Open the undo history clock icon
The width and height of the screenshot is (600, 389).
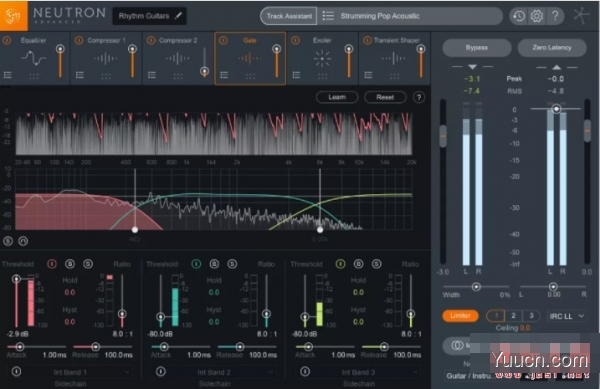tap(519, 16)
